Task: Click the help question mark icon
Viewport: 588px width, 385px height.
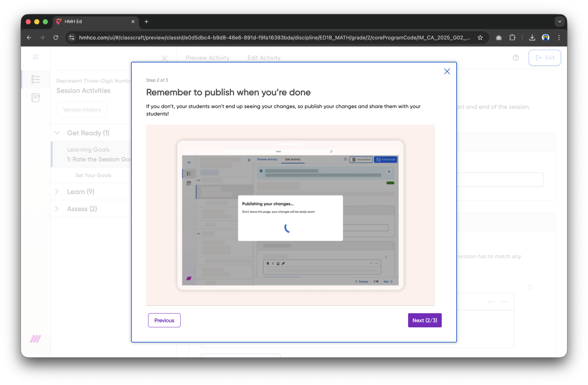Action: (x=515, y=58)
